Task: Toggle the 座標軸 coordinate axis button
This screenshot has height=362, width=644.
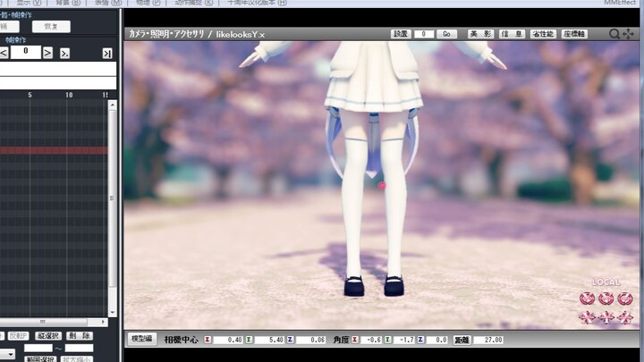Action: (574, 34)
